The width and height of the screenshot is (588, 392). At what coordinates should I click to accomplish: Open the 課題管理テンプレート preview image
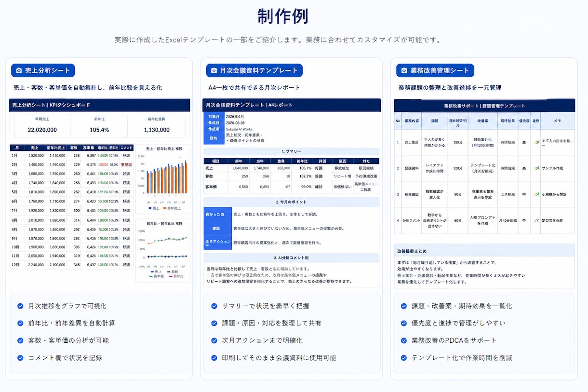point(484,193)
